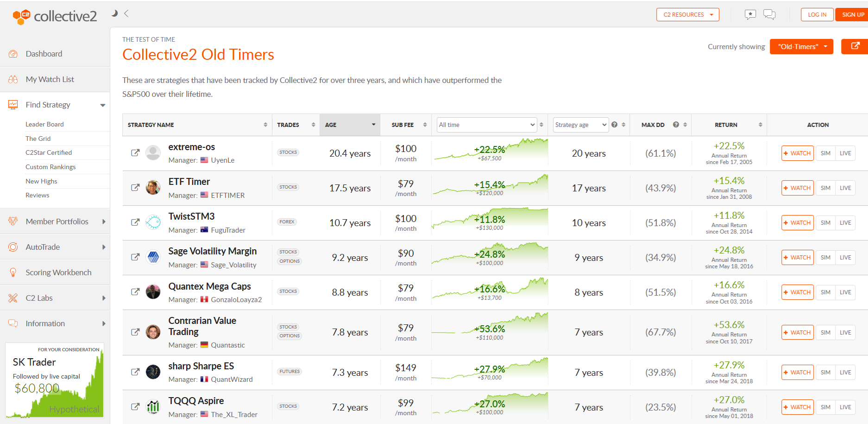Sort by Sub Fee column
The width and height of the screenshot is (868, 424).
click(x=406, y=125)
